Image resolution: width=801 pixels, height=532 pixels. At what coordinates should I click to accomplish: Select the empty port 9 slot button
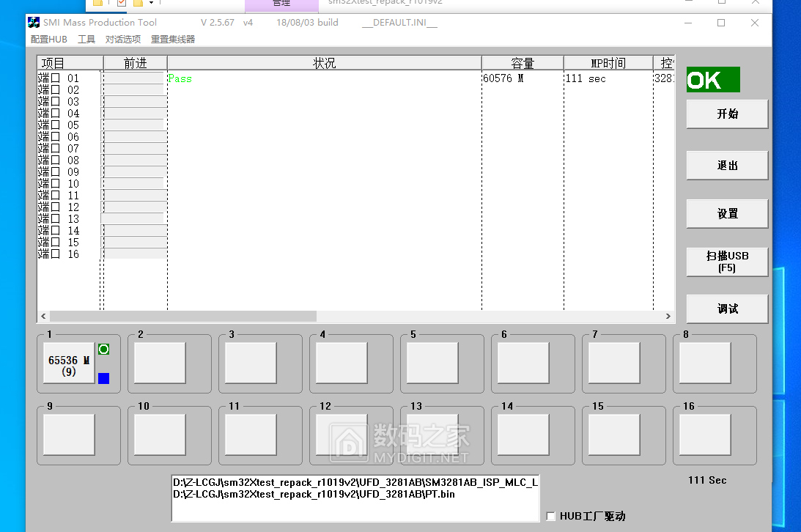coord(69,435)
